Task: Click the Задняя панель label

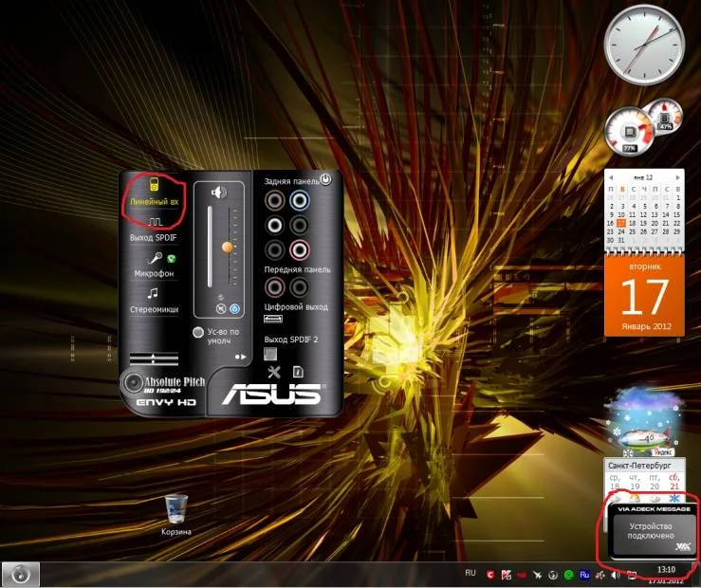Action: (x=291, y=181)
